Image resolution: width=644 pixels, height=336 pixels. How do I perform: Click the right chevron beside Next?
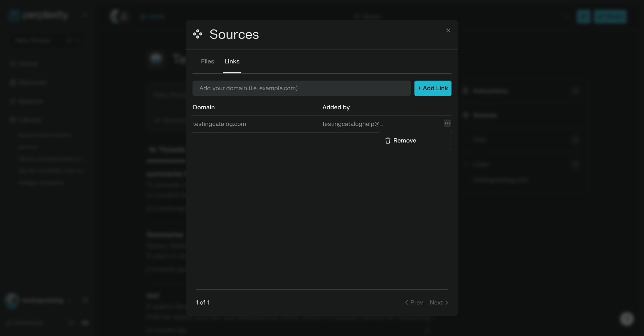pos(447,302)
